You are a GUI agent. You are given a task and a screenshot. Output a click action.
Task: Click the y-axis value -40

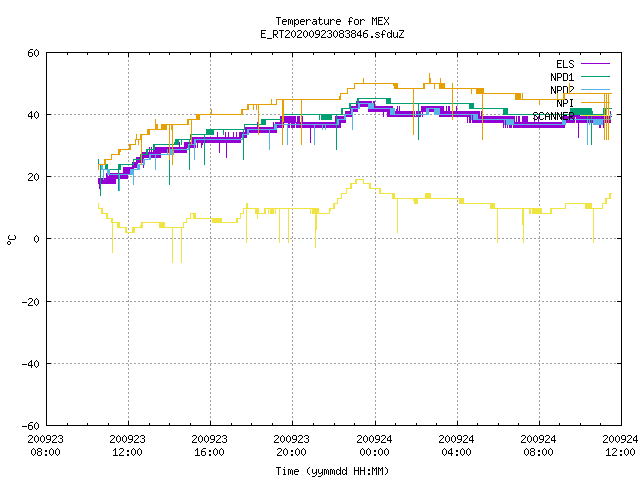(31, 364)
